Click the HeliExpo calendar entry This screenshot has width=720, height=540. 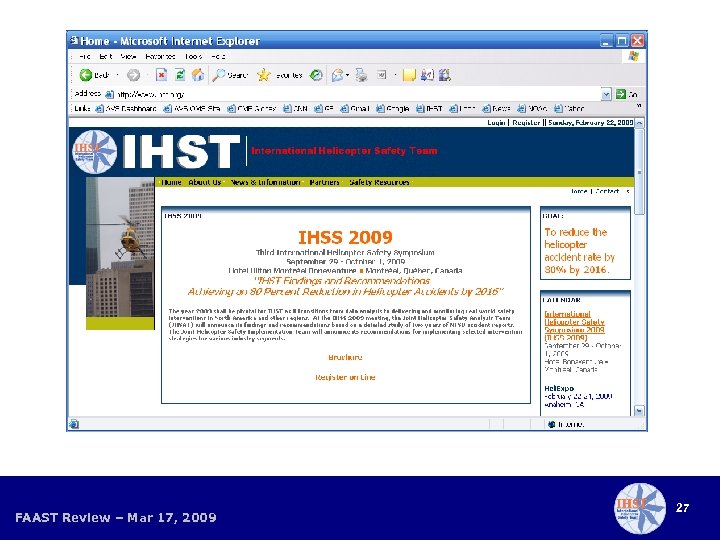[559, 388]
